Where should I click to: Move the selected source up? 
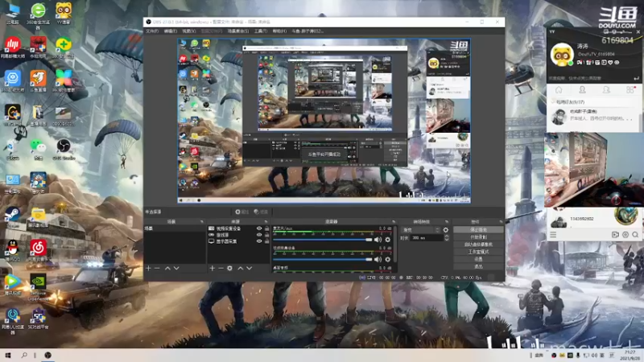[240, 268]
